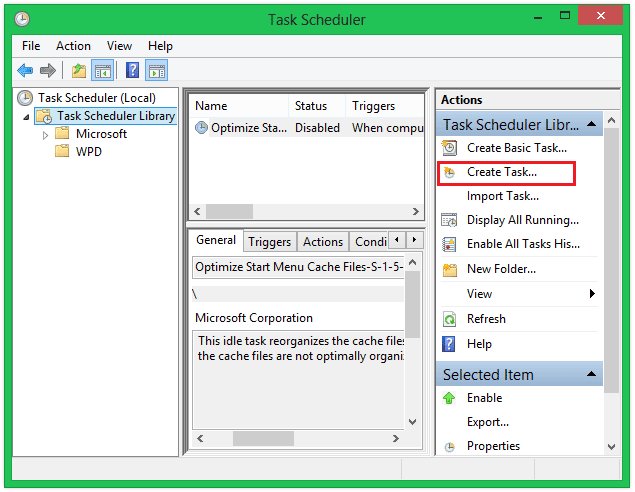The width and height of the screenshot is (635, 492).
Task: Click the tab scroll left arrow
Action: 397,239
